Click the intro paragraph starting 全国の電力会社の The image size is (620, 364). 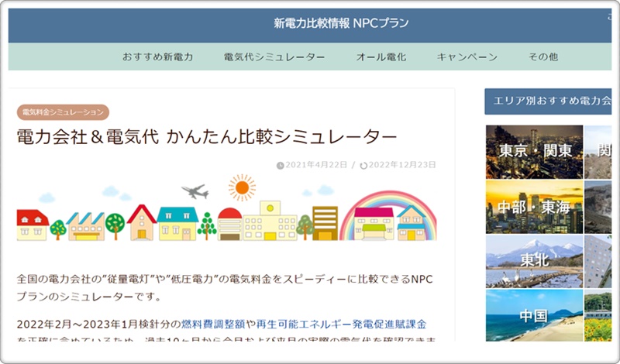coord(225,288)
